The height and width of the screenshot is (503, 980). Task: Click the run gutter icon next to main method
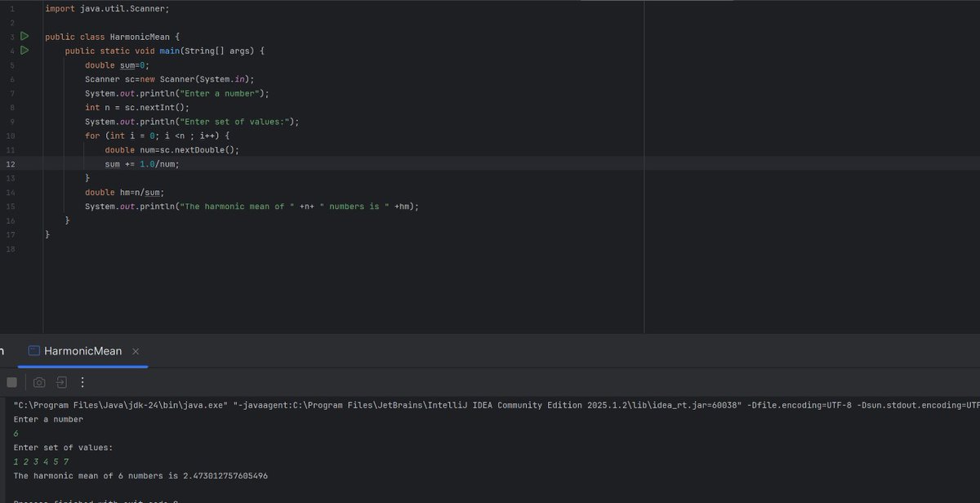tap(24, 50)
